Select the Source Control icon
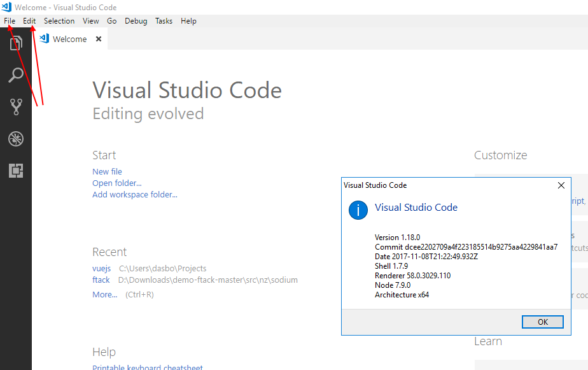The width and height of the screenshot is (588, 370). point(16,106)
